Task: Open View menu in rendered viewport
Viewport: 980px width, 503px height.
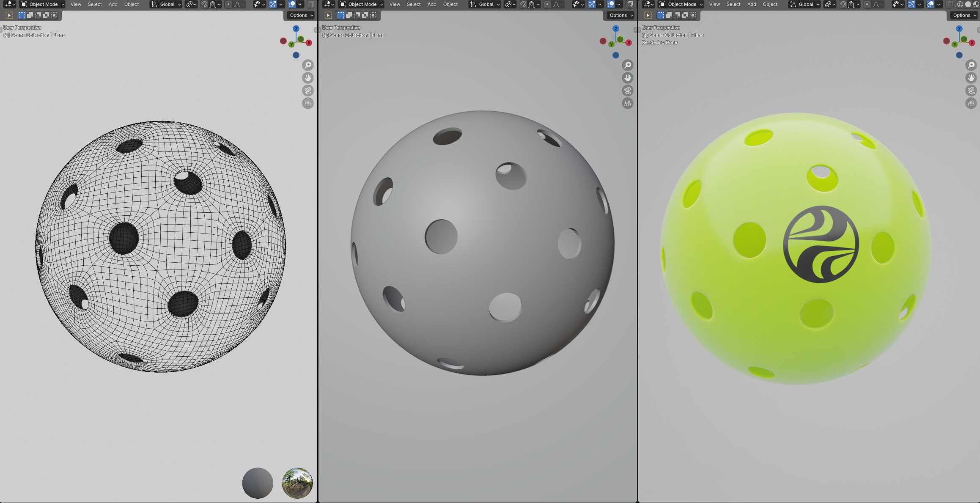Action: pyautogui.click(x=714, y=4)
